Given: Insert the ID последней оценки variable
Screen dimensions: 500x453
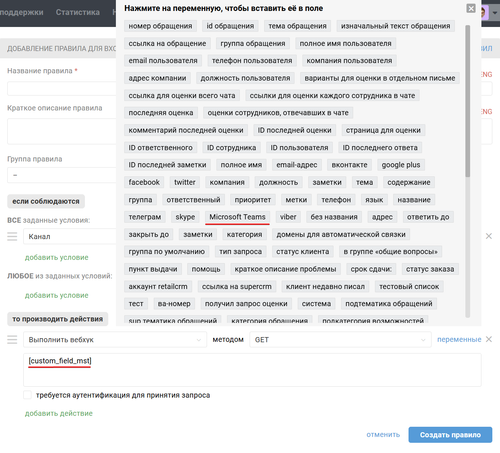Looking at the screenshot, I should (295, 130).
